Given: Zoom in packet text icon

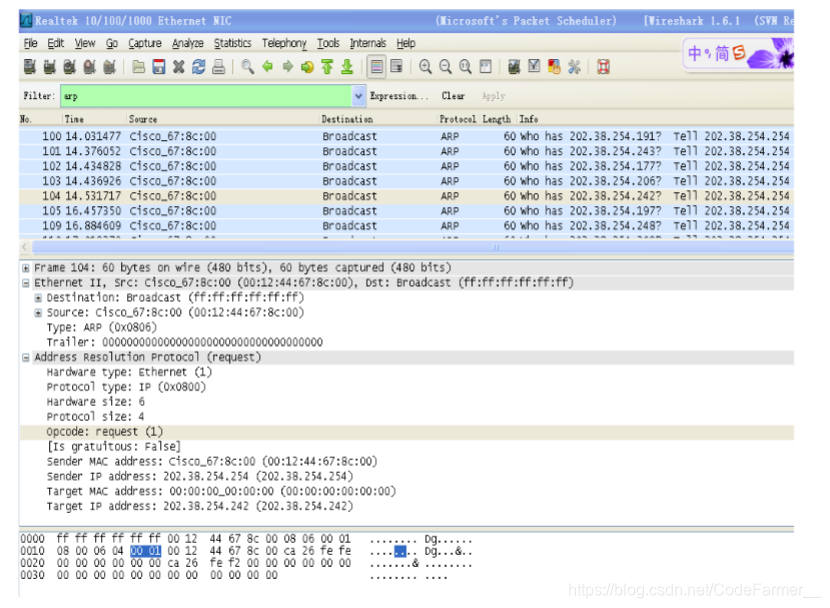Looking at the screenshot, I should [x=425, y=67].
